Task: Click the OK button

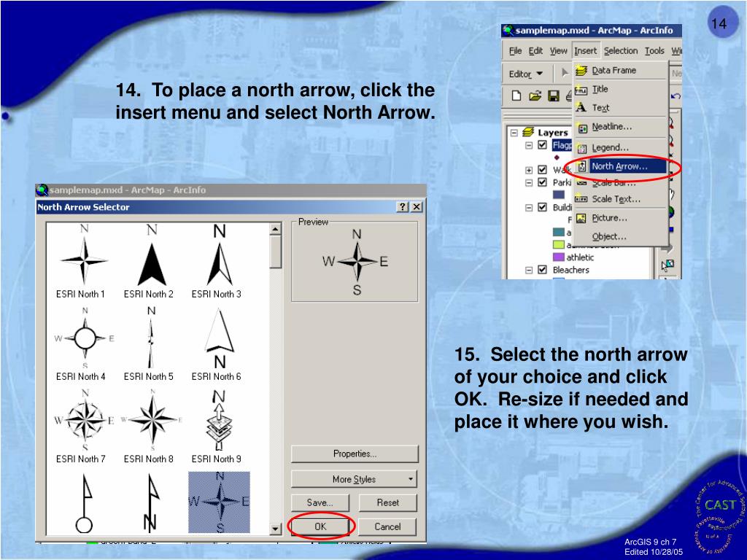Action: click(x=321, y=526)
